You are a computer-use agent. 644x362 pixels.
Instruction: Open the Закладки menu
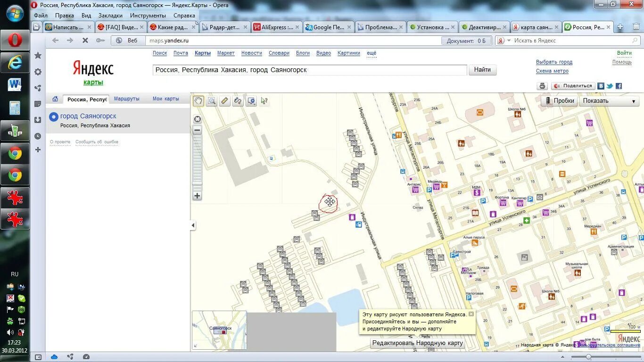point(110,16)
